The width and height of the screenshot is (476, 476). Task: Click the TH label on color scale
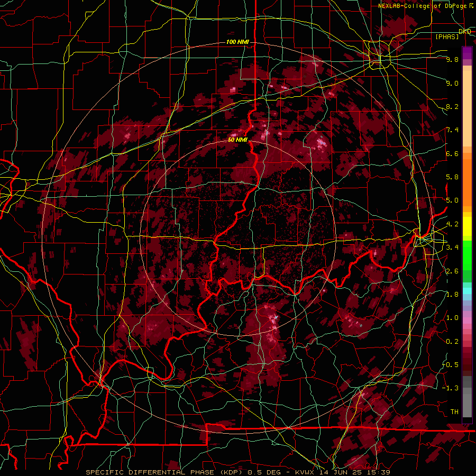pos(454,412)
